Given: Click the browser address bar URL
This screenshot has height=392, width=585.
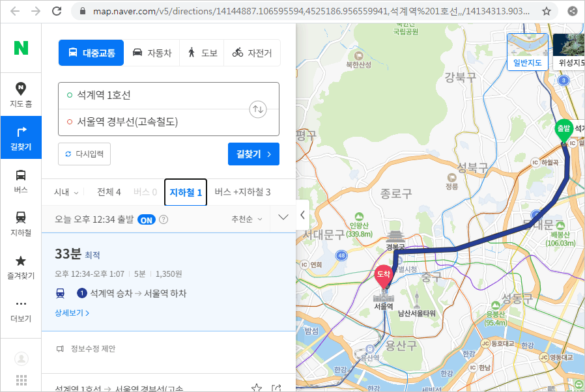Looking at the screenshot, I should click(x=311, y=11).
